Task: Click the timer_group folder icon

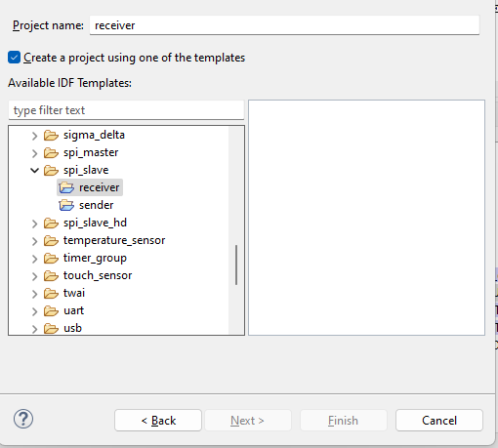Action: pyautogui.click(x=51, y=258)
